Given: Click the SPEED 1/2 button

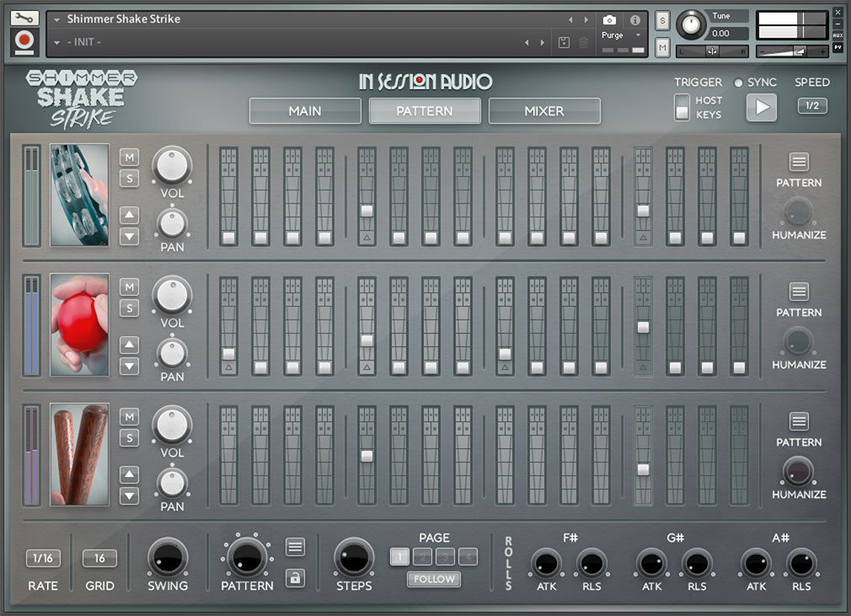Looking at the screenshot, I should pos(811,106).
